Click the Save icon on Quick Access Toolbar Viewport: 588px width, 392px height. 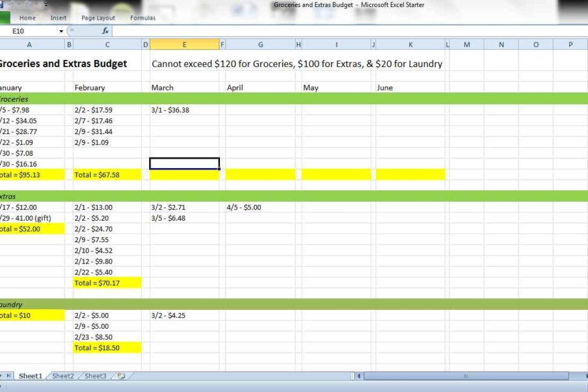(2, 4)
